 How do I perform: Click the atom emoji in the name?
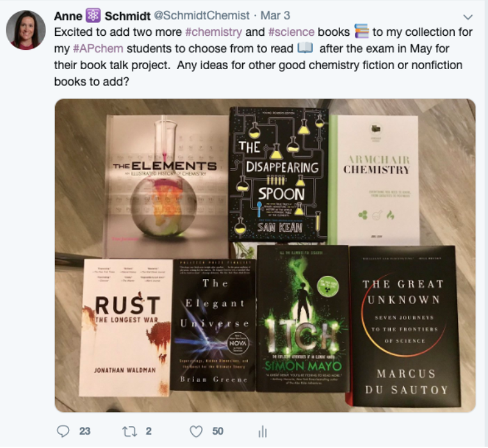93,15
